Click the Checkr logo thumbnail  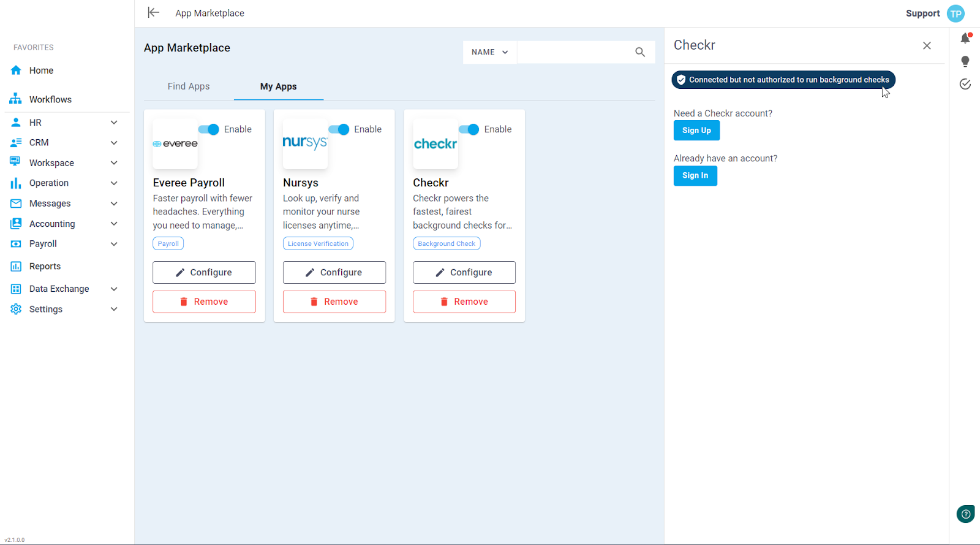click(x=435, y=143)
